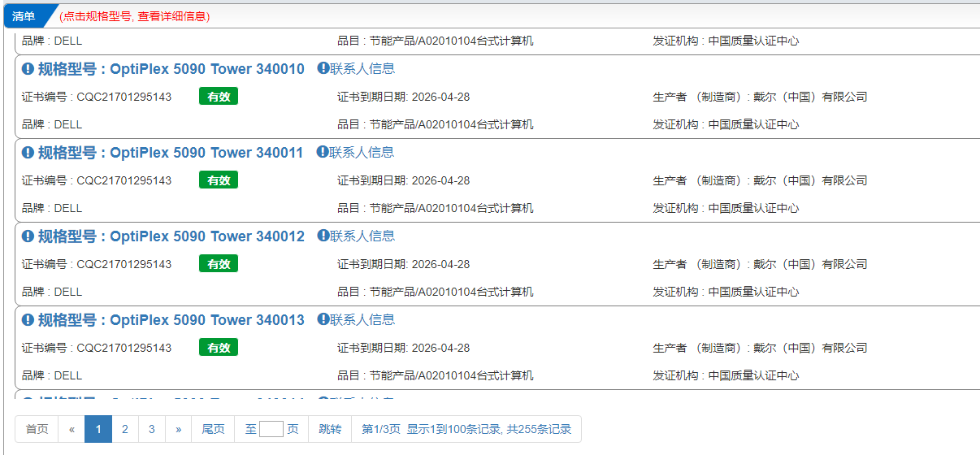This screenshot has width=980, height=455.
Task: Click expiry date 2026-04-28 in 340010 row
Action: [x=441, y=97]
